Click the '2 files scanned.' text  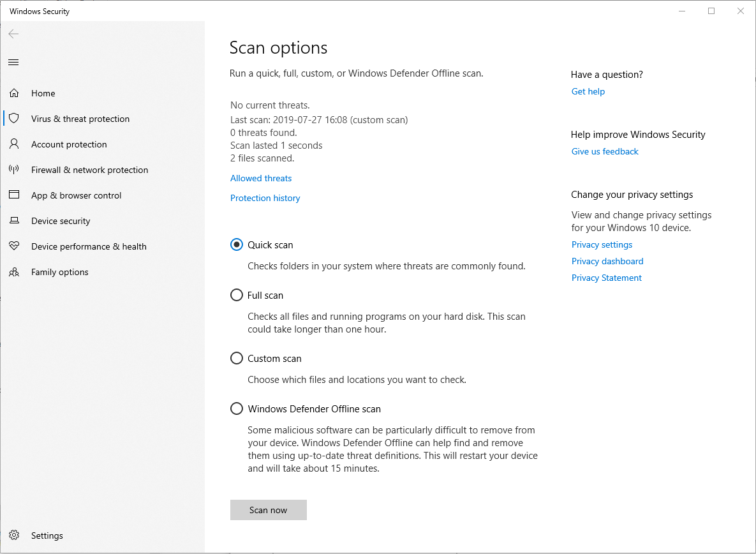[x=262, y=158]
